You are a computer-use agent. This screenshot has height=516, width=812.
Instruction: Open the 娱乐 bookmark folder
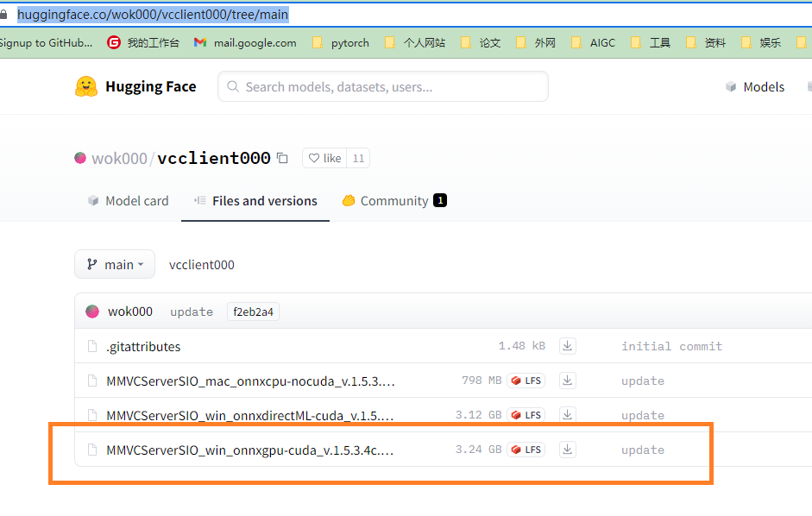pyautogui.click(x=761, y=42)
